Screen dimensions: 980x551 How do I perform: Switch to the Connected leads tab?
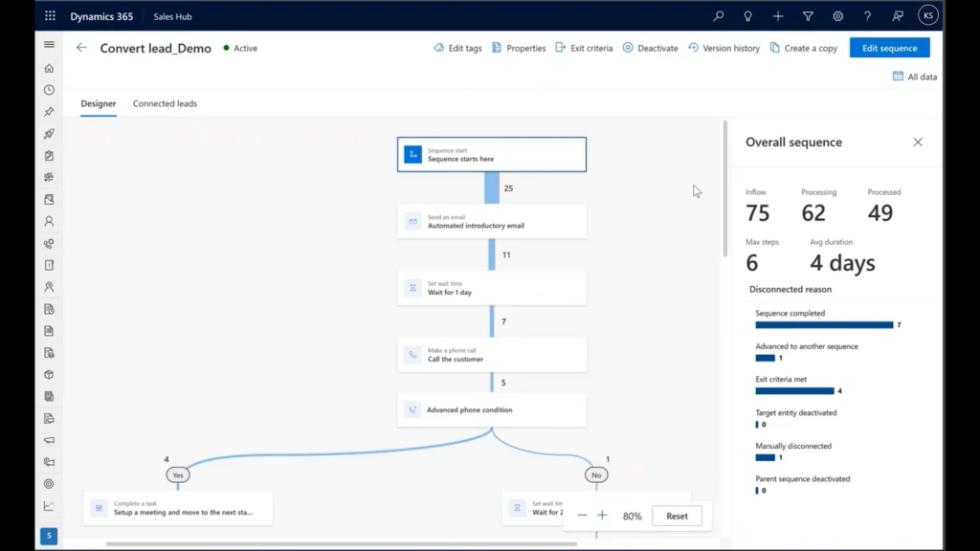click(165, 103)
